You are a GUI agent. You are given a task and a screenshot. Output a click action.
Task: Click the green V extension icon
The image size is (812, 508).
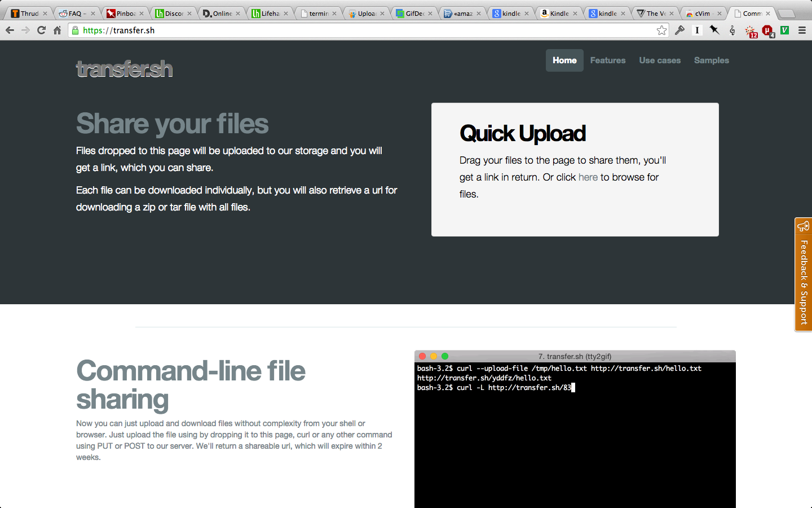pyautogui.click(x=784, y=30)
